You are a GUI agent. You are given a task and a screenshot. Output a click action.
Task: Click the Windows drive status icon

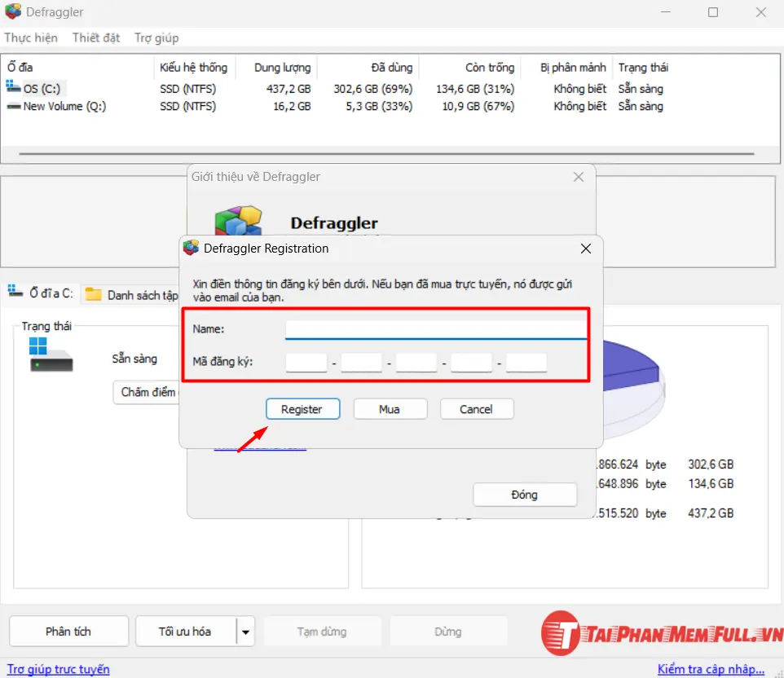tap(50, 354)
